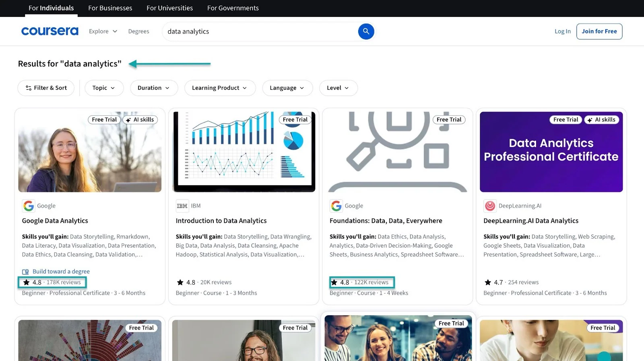This screenshot has height=361, width=644.
Task: Click the IBM charts tablet thumbnail
Action: pos(244,152)
